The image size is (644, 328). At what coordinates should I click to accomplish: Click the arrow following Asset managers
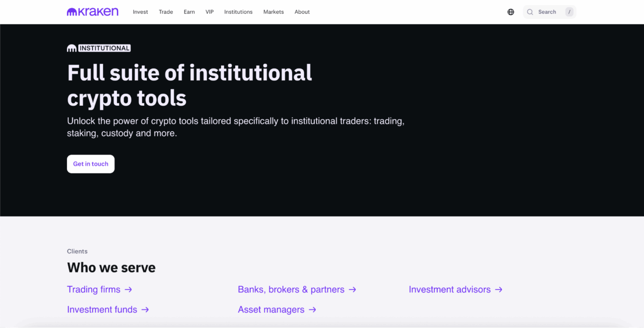point(312,310)
